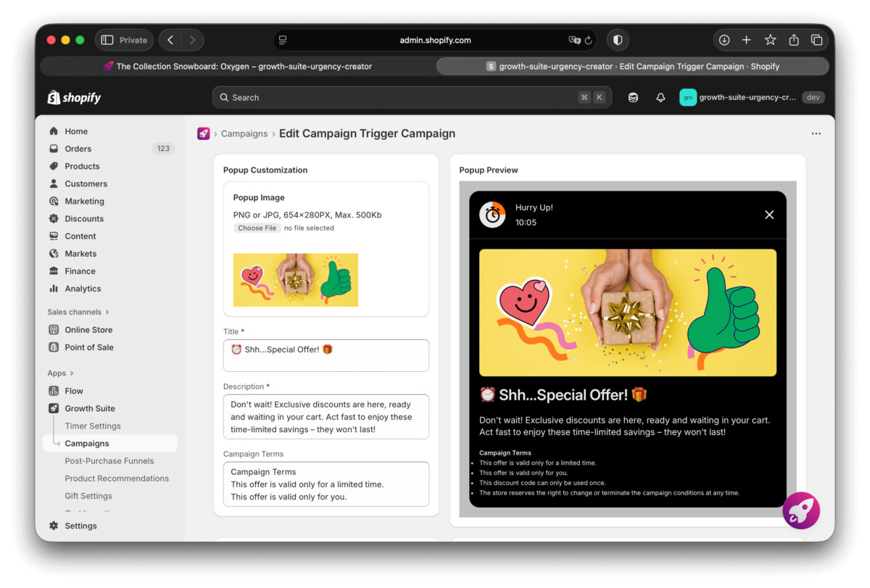This screenshot has width=870, height=588.
Task: Select Point of Sale sales channel
Action: (x=88, y=347)
